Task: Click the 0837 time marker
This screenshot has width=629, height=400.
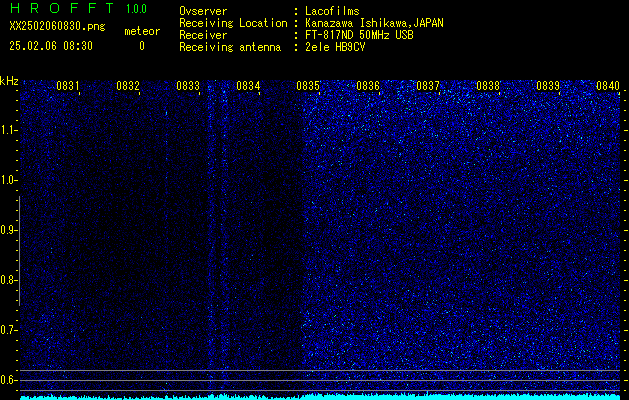Action: pyautogui.click(x=428, y=86)
